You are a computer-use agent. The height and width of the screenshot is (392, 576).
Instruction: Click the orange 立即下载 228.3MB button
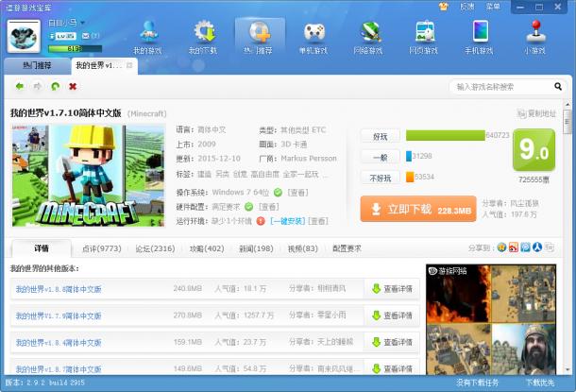(418, 209)
